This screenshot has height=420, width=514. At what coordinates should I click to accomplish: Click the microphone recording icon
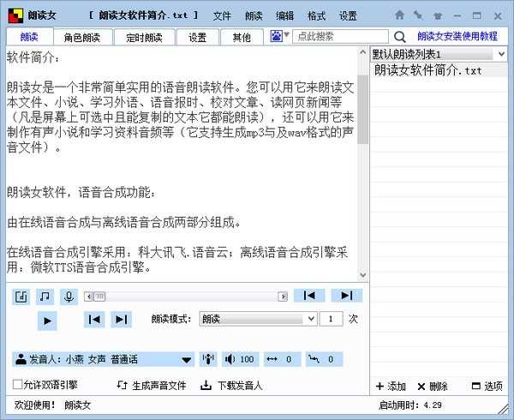(68, 296)
